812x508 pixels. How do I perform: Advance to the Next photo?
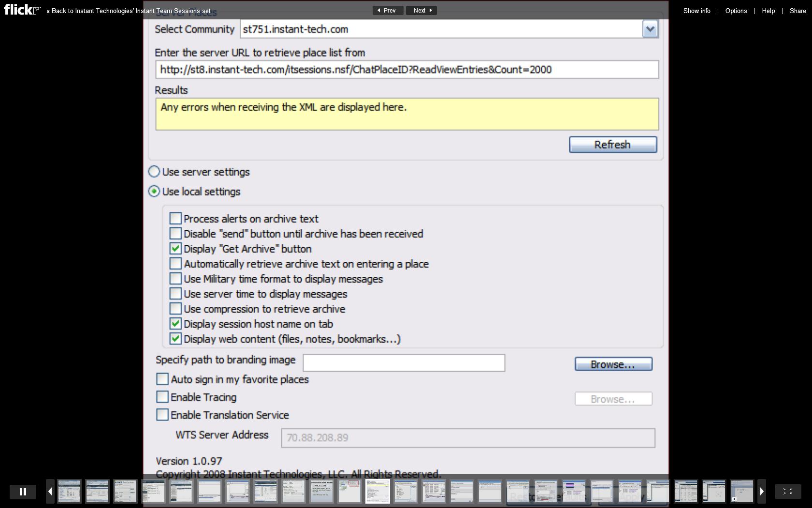point(421,10)
